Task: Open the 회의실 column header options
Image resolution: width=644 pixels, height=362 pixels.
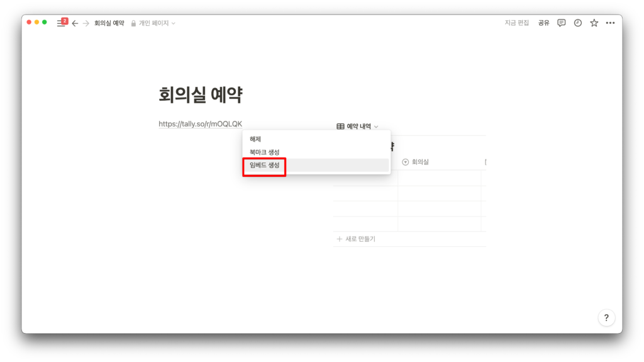Action: pos(419,162)
